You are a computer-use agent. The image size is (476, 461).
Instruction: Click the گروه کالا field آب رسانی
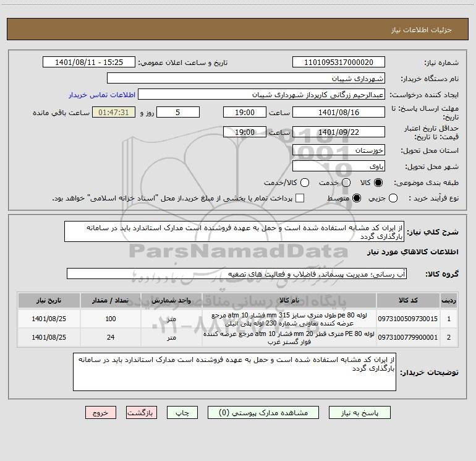tap(237, 274)
